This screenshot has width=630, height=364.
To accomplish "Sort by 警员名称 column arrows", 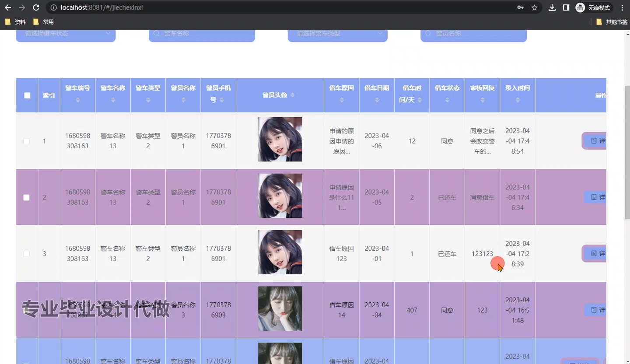I will 183,100.
